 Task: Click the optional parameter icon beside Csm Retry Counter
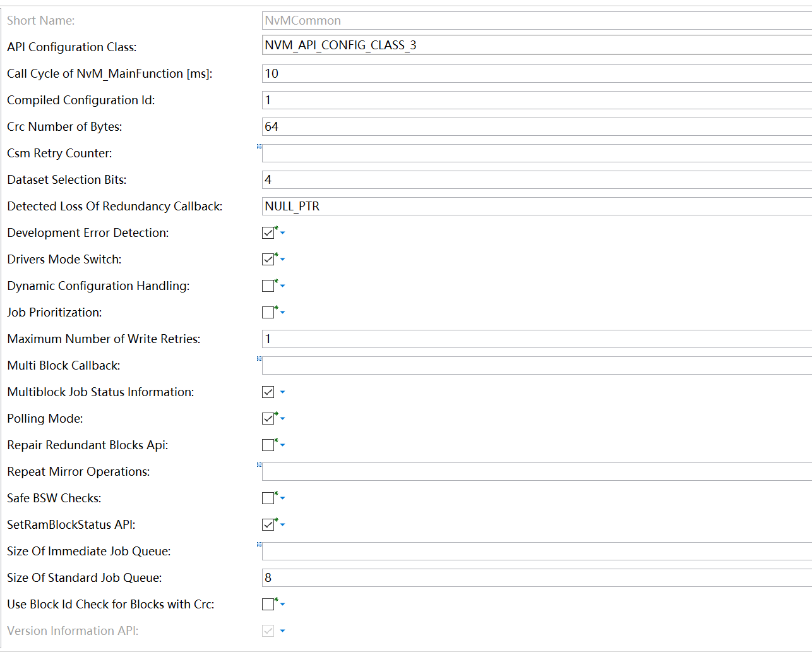(259, 146)
